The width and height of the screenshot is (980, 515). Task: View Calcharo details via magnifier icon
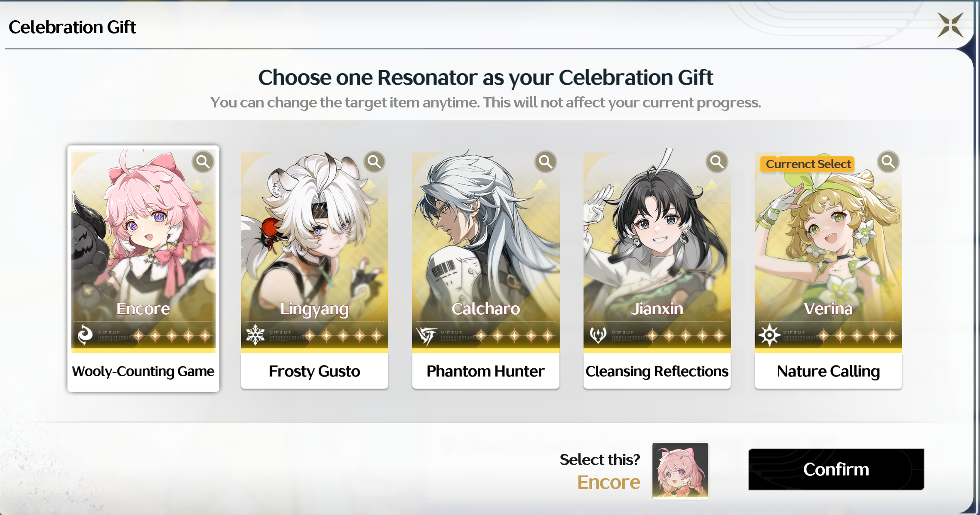tap(545, 162)
